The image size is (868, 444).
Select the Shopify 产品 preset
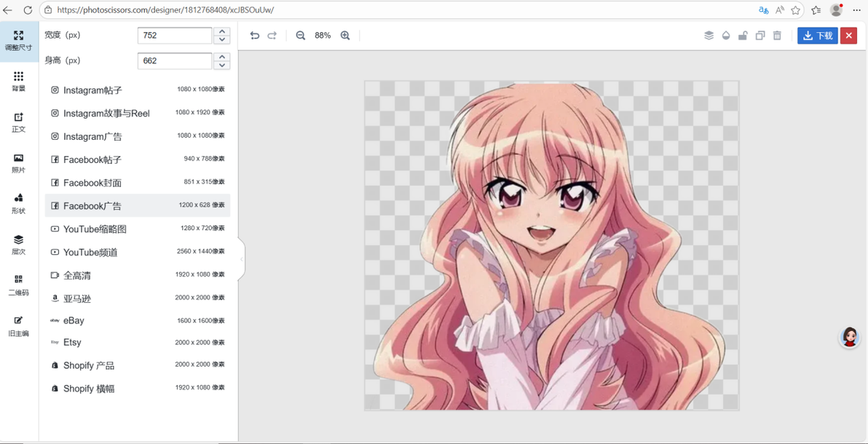[138, 365]
